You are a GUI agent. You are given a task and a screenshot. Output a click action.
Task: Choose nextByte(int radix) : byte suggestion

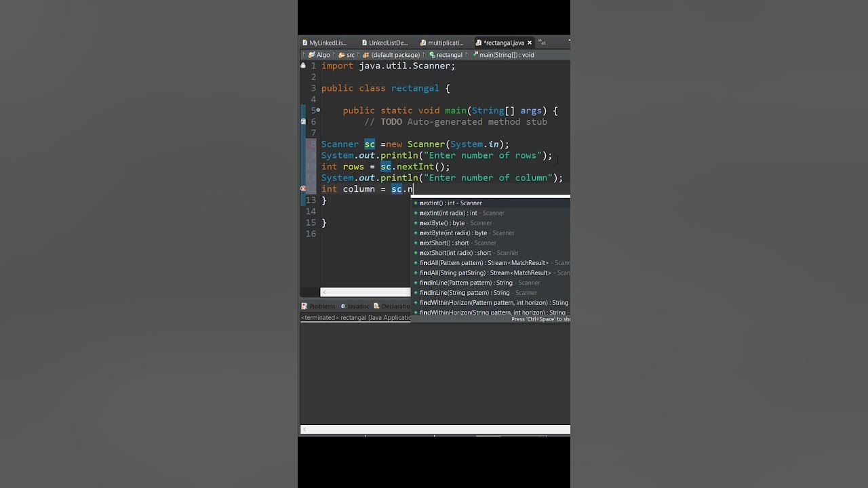[492, 232]
